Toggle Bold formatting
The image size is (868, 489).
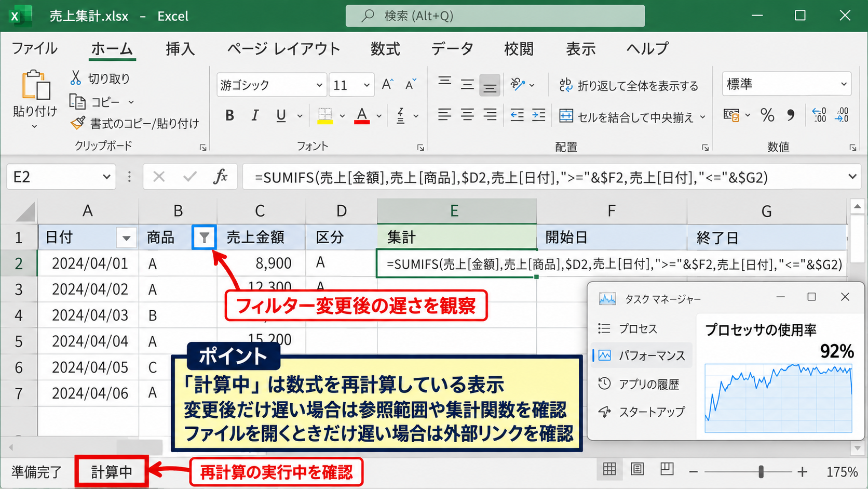pyautogui.click(x=229, y=115)
